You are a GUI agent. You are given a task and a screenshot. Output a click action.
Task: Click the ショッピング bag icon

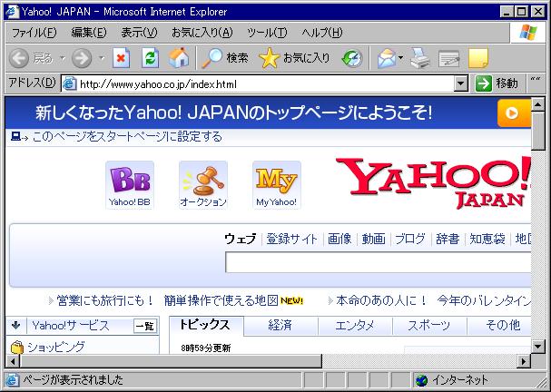16,348
